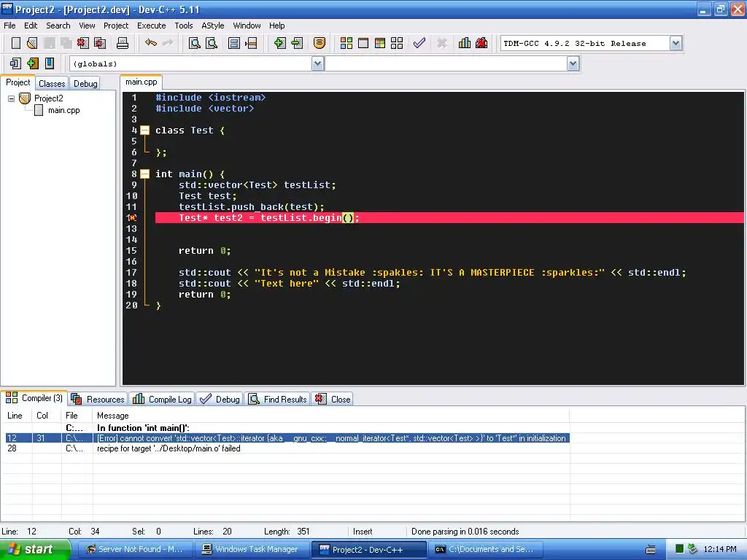Open the TDM-GCC compiler set dropdown
This screenshot has width=747, height=560.
(x=676, y=43)
